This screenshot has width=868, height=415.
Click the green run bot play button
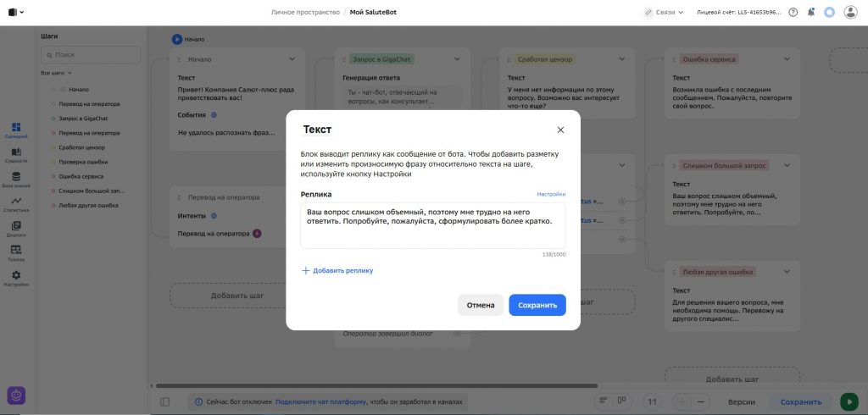(x=848, y=402)
